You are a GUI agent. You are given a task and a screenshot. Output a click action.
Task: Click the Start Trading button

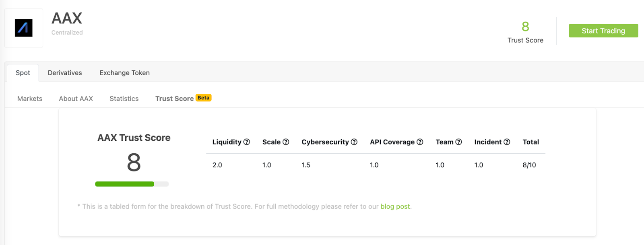point(603,31)
